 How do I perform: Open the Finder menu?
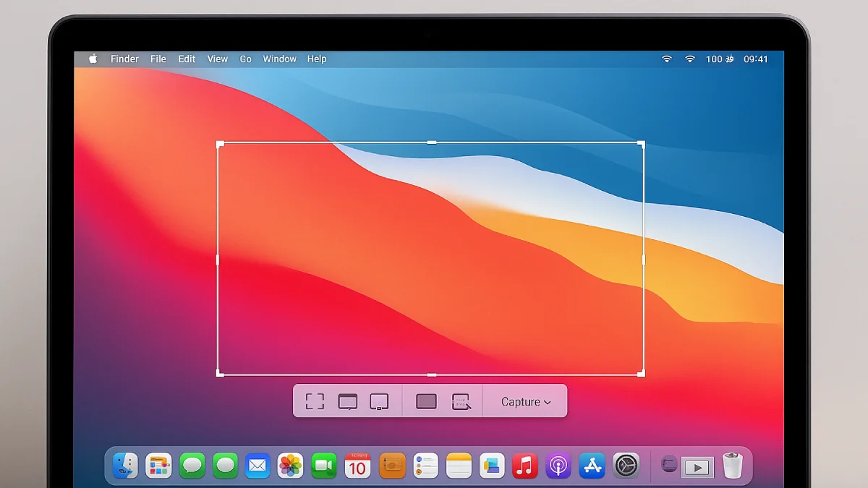click(x=124, y=59)
